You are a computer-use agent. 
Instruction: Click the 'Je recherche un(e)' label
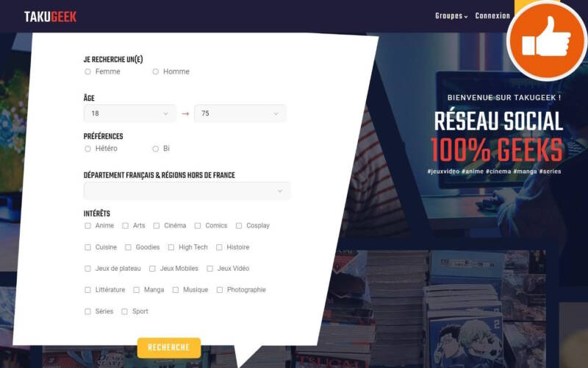tap(113, 60)
